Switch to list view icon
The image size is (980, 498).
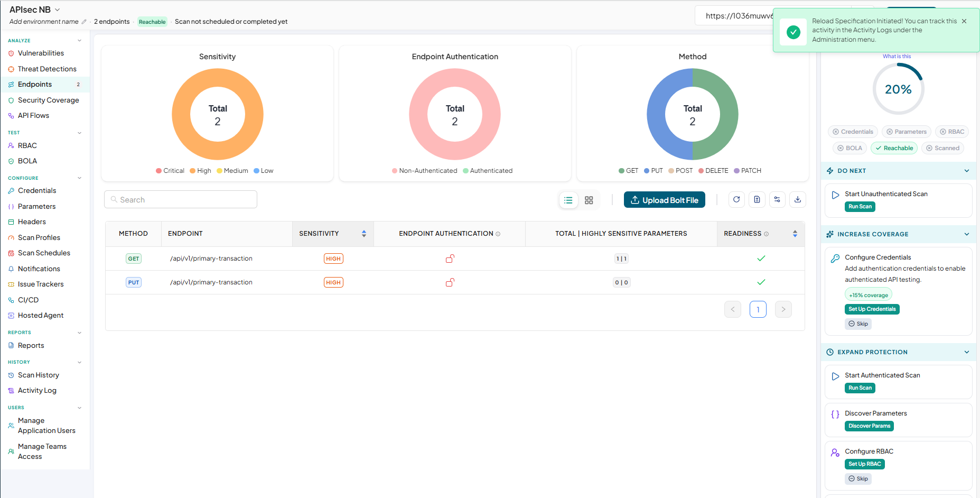(x=568, y=200)
